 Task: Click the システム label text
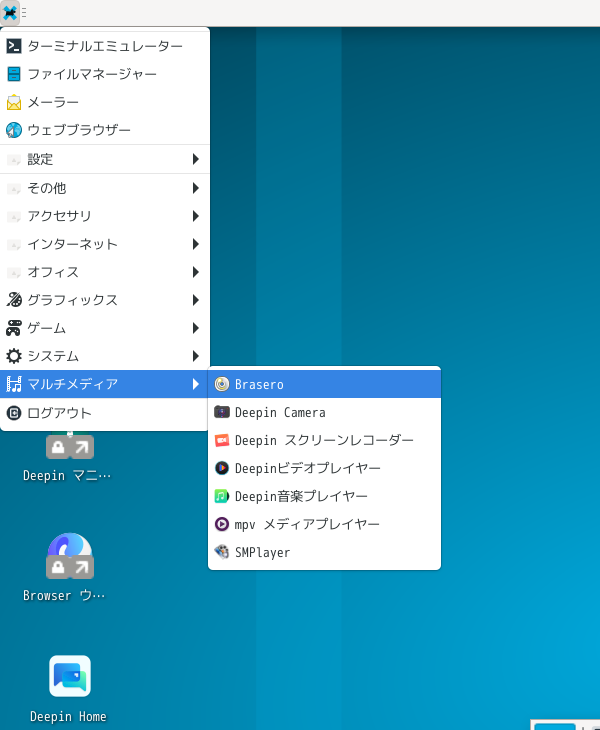coord(53,356)
